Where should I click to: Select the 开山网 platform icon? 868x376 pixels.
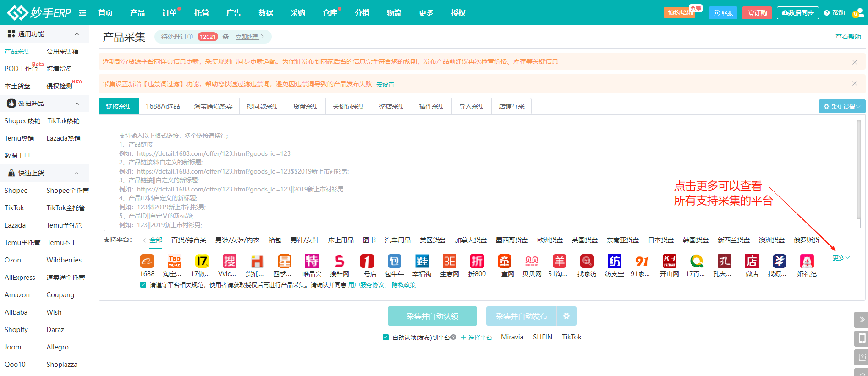tap(670, 262)
